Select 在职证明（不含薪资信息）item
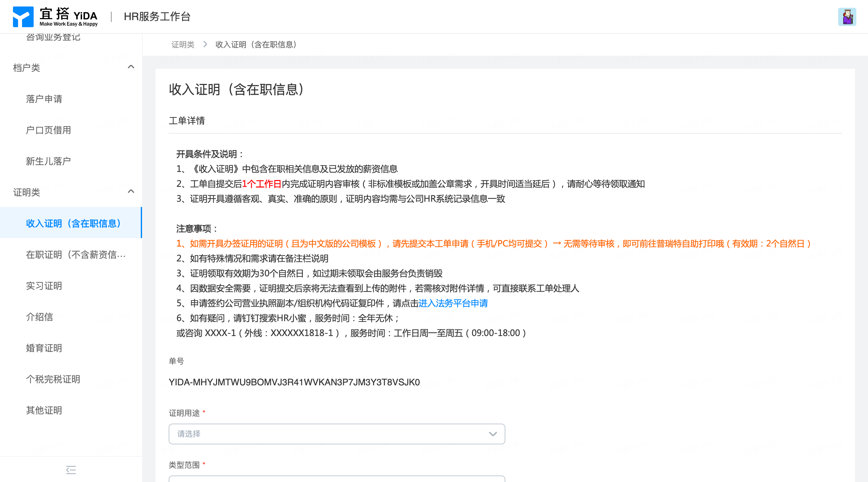The height and width of the screenshot is (482, 868). coord(76,255)
